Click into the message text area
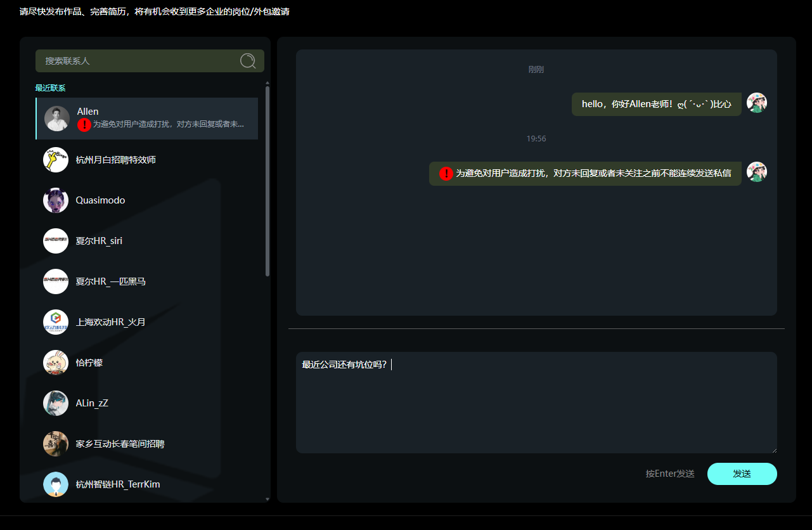 tap(536, 403)
